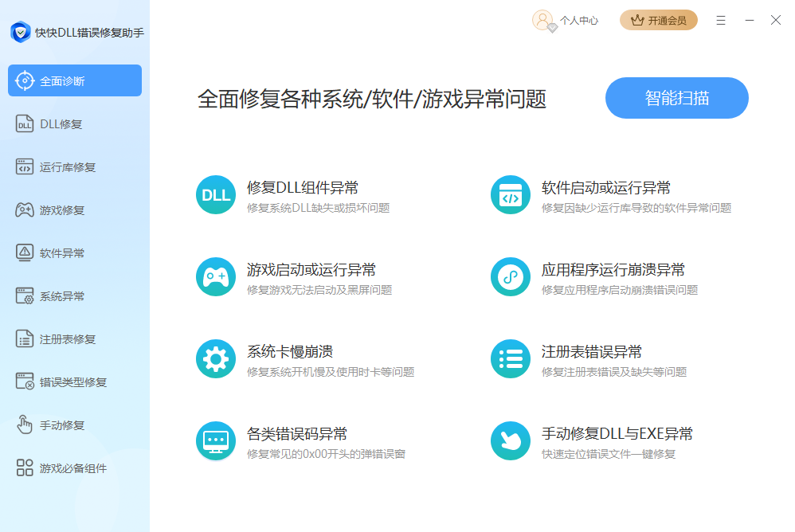Click the code window icon for software startup issues
Screen dimensions: 795x532
pos(511,195)
